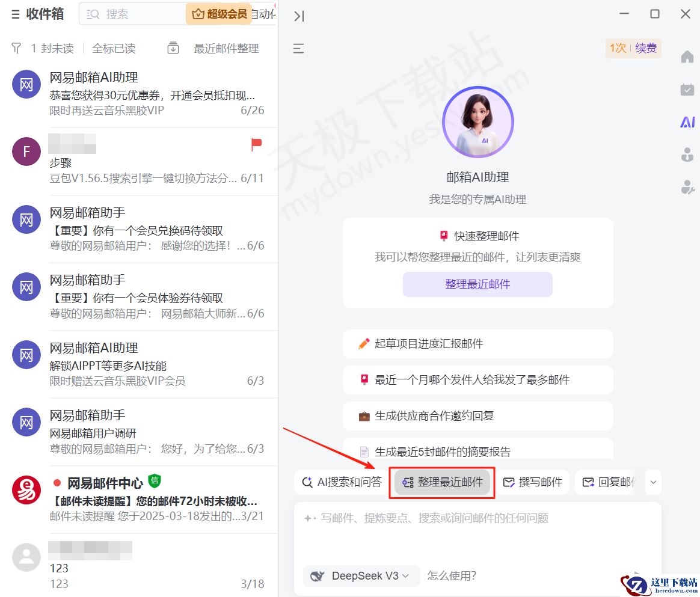Open the 会员兑换码待领取 email
The image size is (700, 597).
[x=139, y=229]
